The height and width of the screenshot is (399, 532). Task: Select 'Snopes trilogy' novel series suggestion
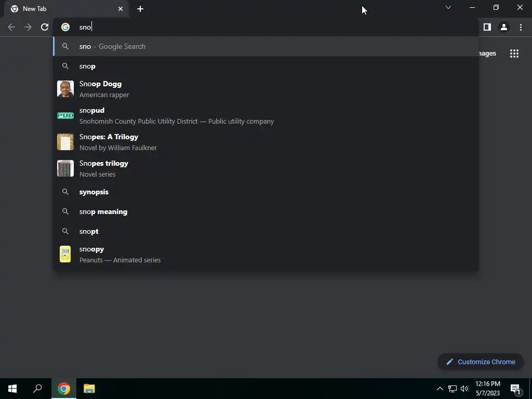tap(265, 168)
